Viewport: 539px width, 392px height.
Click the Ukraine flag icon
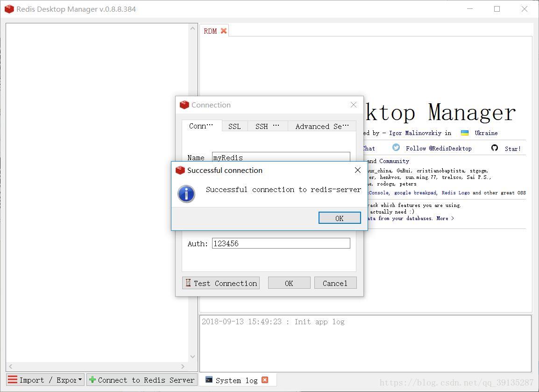465,133
